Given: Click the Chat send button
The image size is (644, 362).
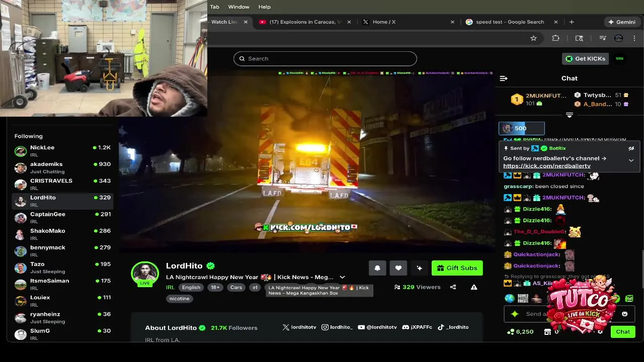Looking at the screenshot, I should (623, 332).
